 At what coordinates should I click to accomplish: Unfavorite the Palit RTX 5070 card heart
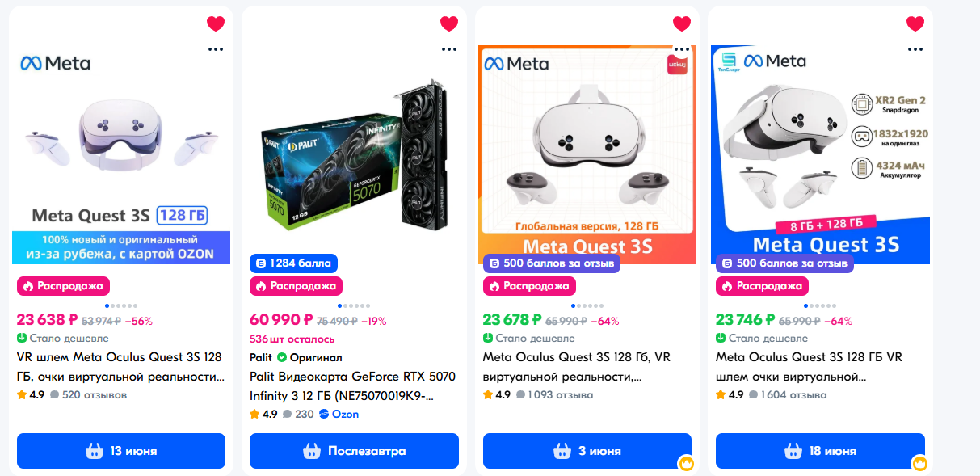coord(449,23)
